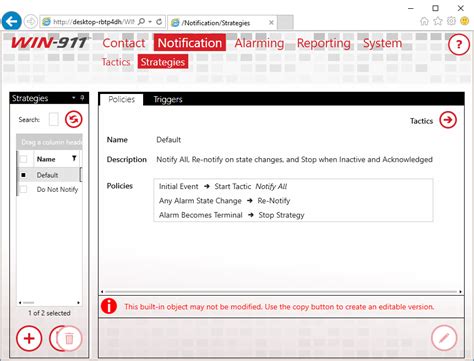Close the /Notification/Strategies browser tab
This screenshot has height=361, width=474.
click(x=271, y=23)
